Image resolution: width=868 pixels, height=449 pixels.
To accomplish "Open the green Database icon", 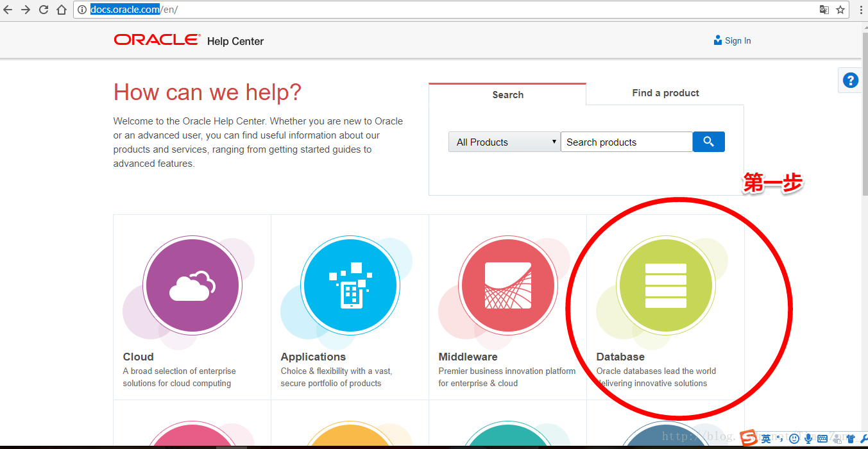I will pos(666,285).
